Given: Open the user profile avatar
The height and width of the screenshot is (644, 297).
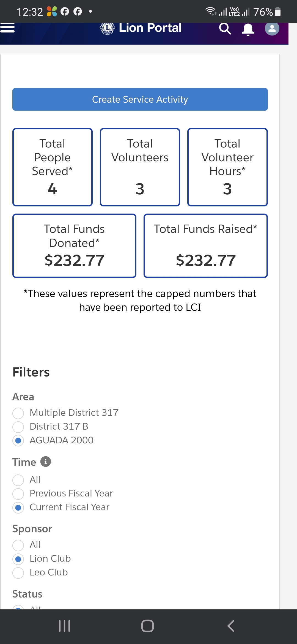Looking at the screenshot, I should [x=272, y=29].
